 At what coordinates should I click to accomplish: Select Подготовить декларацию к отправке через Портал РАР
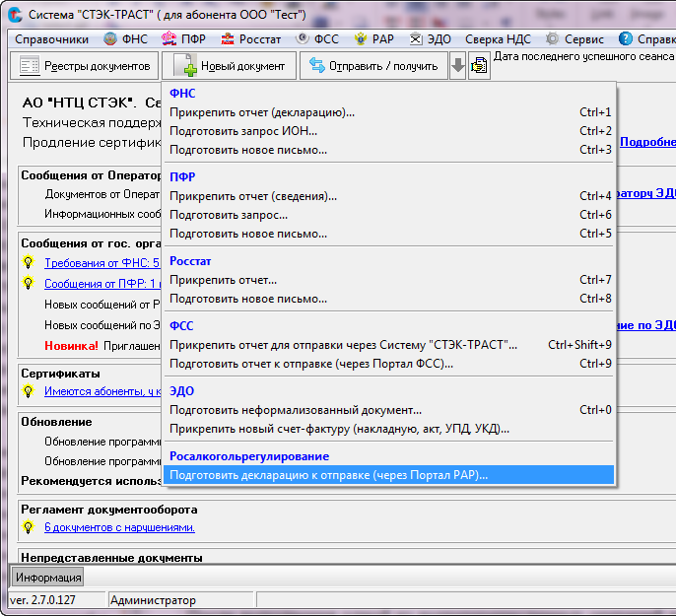click(389, 475)
